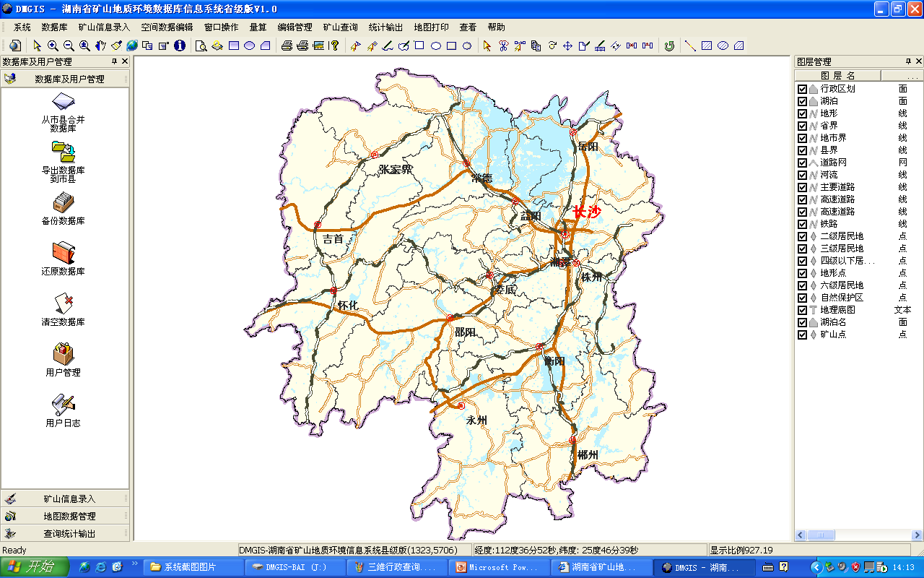Click the blue info identify tool
Viewport: 924px width, 578px height.
(x=180, y=46)
